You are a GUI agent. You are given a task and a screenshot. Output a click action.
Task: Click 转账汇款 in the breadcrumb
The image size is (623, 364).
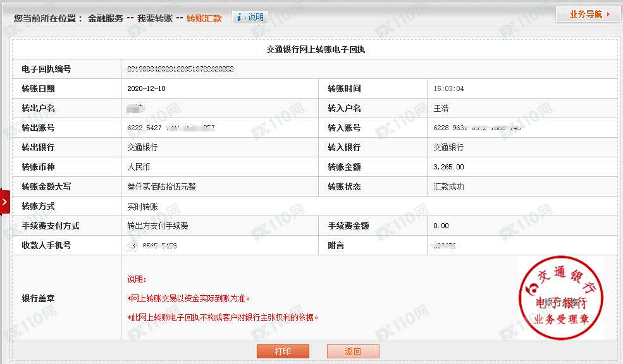pyautogui.click(x=204, y=19)
